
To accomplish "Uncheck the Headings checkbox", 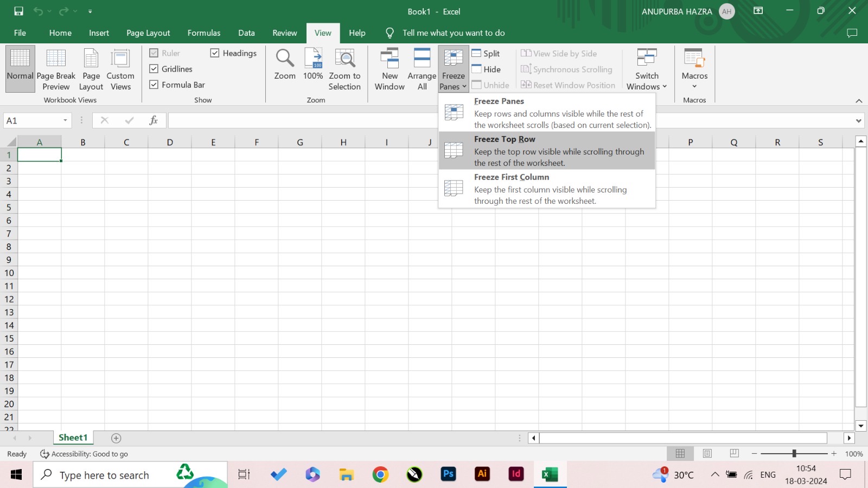I will point(214,53).
